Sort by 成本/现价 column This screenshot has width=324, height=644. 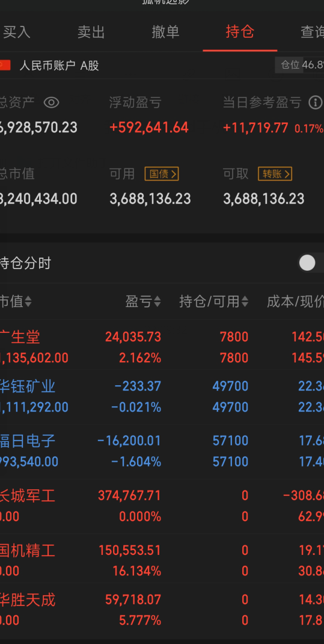point(295,302)
